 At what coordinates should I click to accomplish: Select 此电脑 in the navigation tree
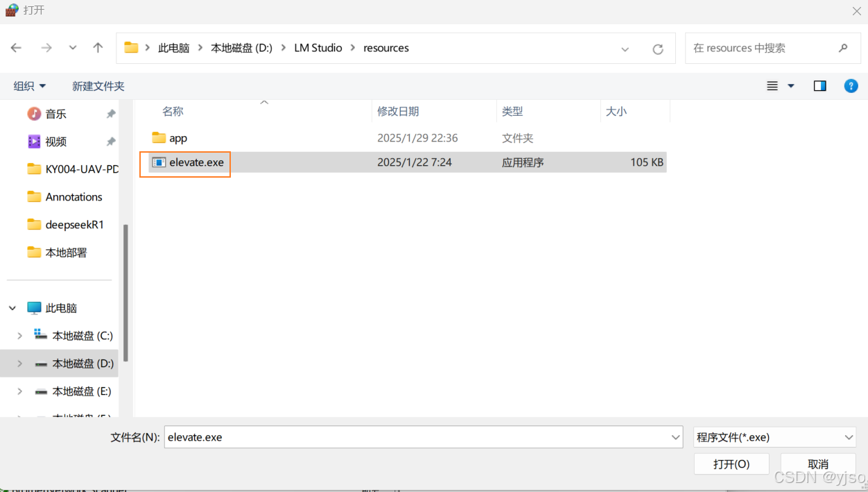click(61, 308)
